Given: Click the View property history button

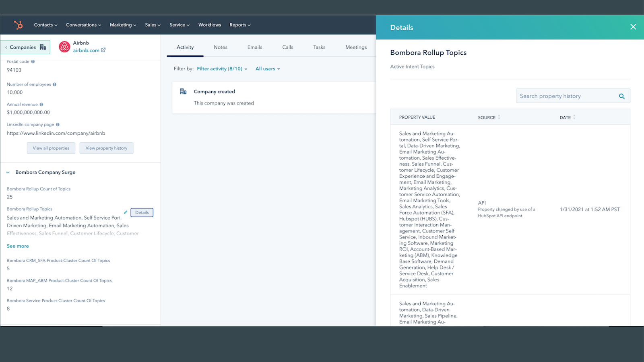Looking at the screenshot, I should pos(106,148).
